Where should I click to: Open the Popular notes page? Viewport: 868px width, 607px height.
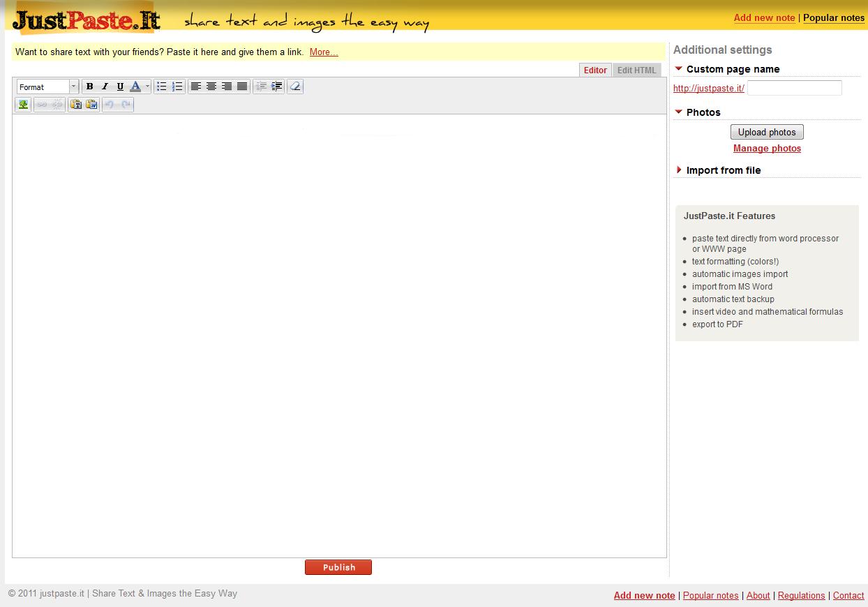coord(834,17)
